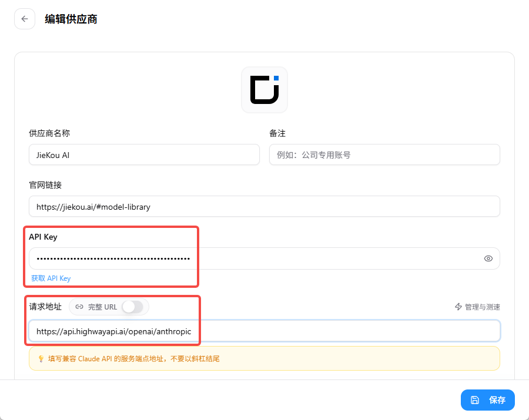This screenshot has width=529, height=420.
Task: Click the API Key label
Action: point(43,237)
